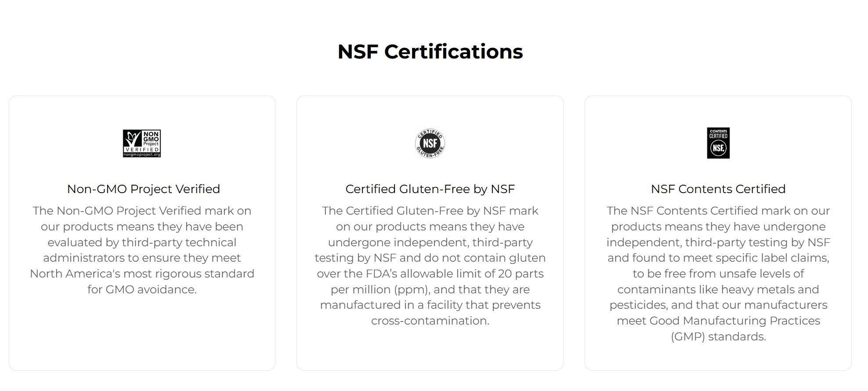Click the line "meet Good Manufacturing Practices"
Screen dimensions: 868x391
pos(718,321)
